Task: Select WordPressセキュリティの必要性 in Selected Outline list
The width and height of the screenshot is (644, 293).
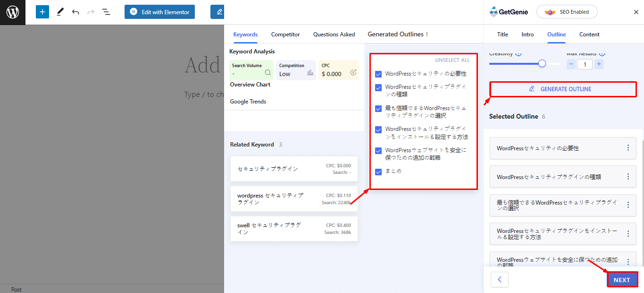Action: coord(563,148)
